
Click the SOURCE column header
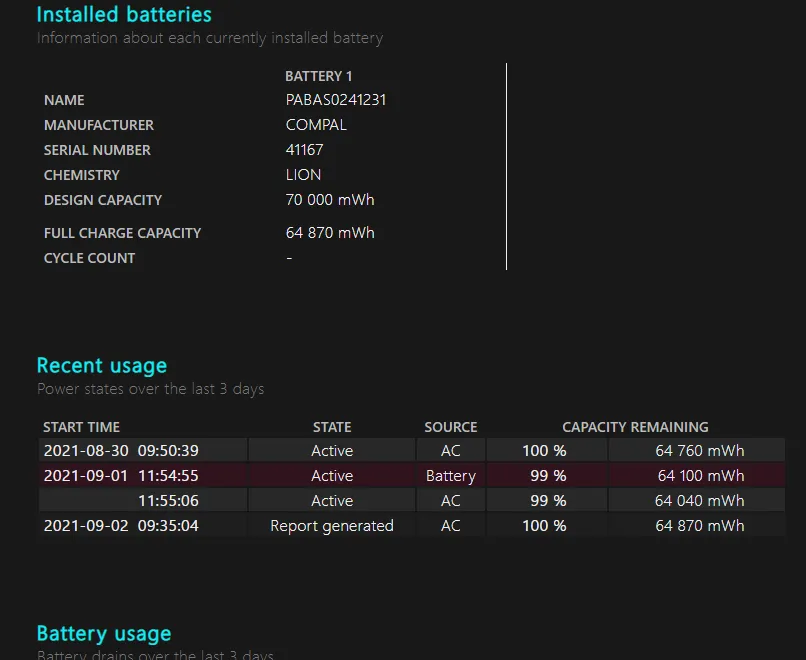pos(450,427)
